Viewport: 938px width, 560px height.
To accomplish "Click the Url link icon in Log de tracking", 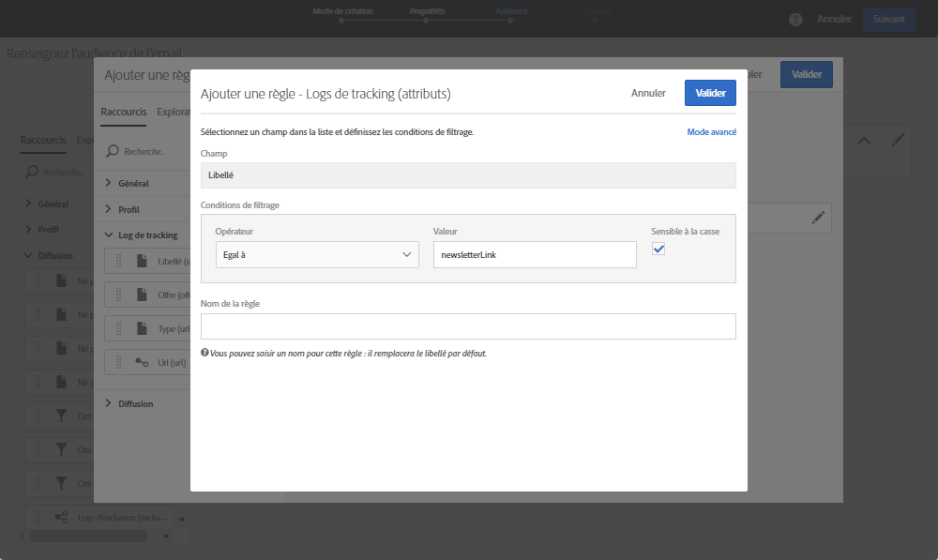I will [x=143, y=361].
